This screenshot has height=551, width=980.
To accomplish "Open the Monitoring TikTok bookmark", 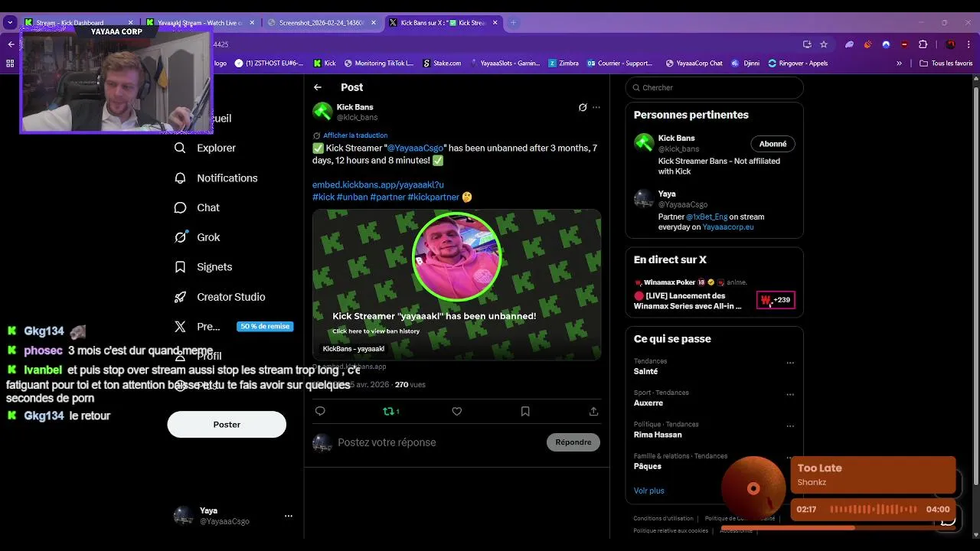I will coord(378,64).
